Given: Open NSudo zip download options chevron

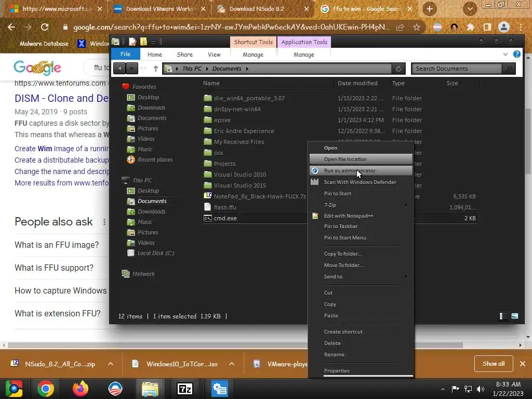Looking at the screenshot, I should tap(111, 364).
